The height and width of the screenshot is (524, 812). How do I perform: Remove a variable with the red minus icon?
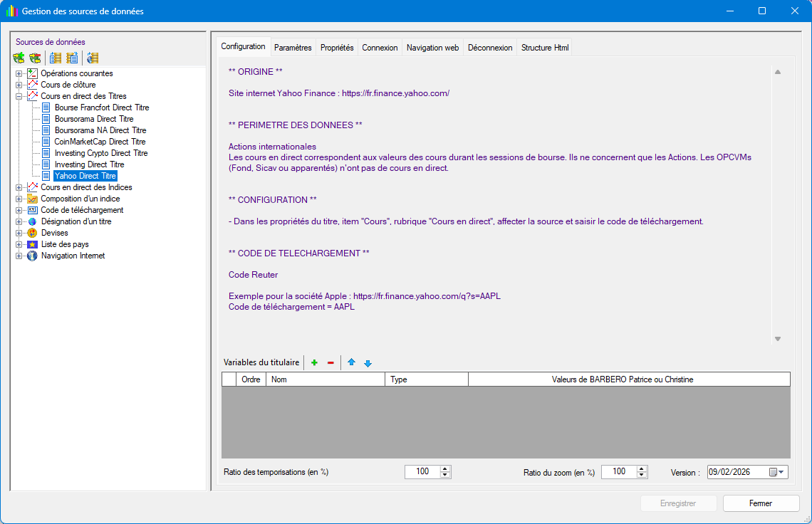coord(330,363)
